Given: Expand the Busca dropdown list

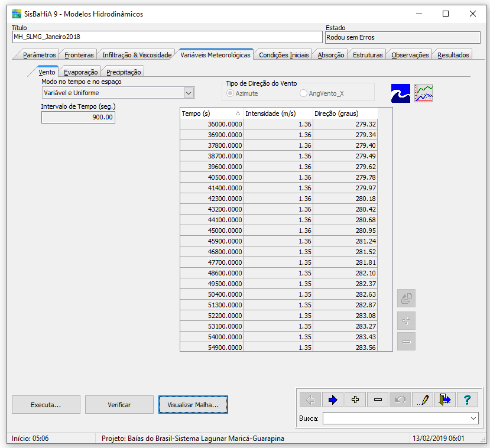Looking at the screenshot, I should [x=473, y=418].
